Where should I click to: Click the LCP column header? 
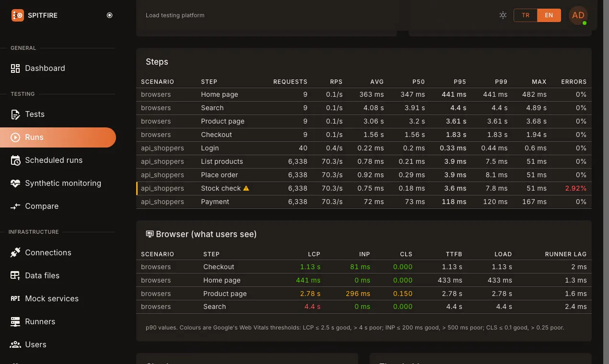coord(314,254)
